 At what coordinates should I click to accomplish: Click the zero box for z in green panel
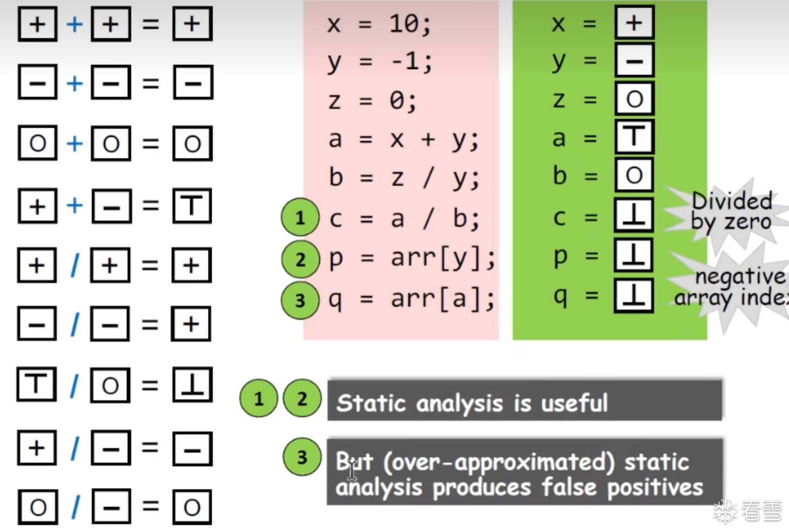[x=634, y=99]
